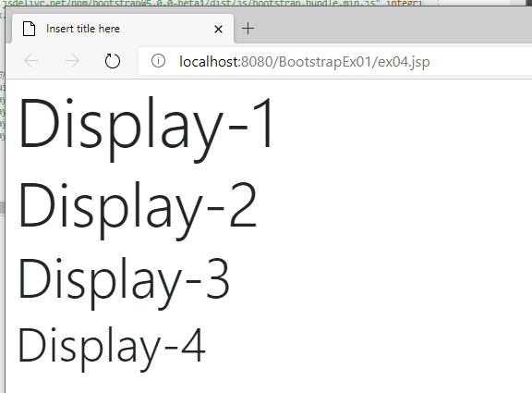The height and width of the screenshot is (393, 532).
Task: Focus the localhost address bar
Action: [x=335, y=61]
